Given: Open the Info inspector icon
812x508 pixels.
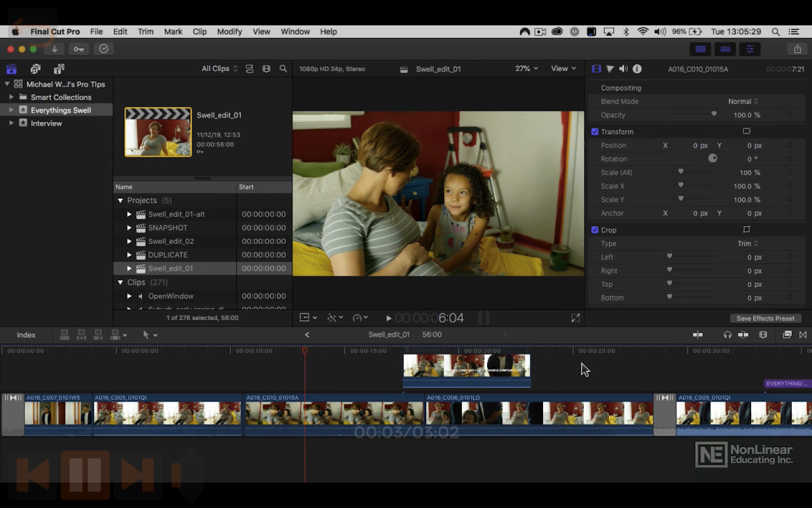Looking at the screenshot, I should [637, 69].
